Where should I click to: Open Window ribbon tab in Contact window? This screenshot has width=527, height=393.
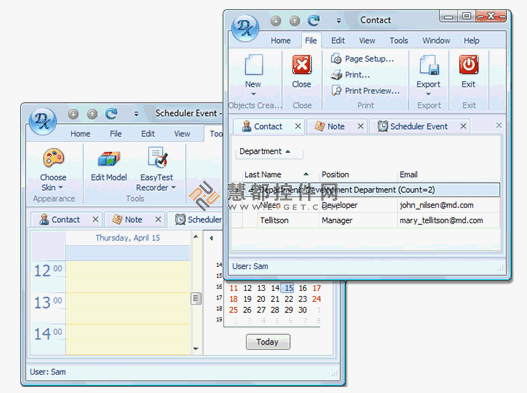pos(436,41)
